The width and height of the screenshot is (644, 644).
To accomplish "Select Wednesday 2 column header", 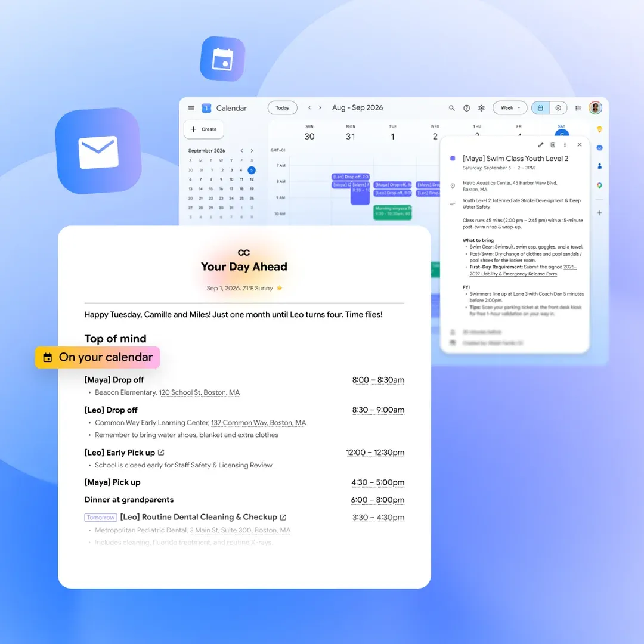I will pos(435,133).
